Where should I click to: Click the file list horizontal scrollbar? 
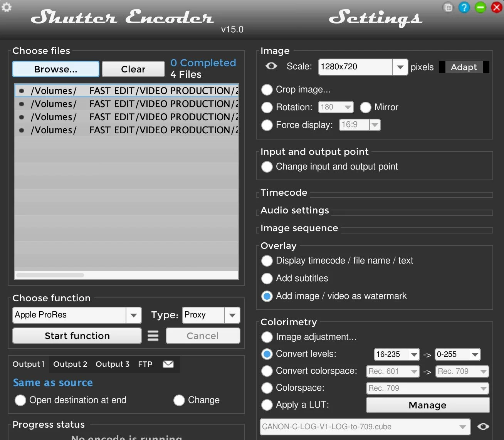pyautogui.click(x=50, y=275)
